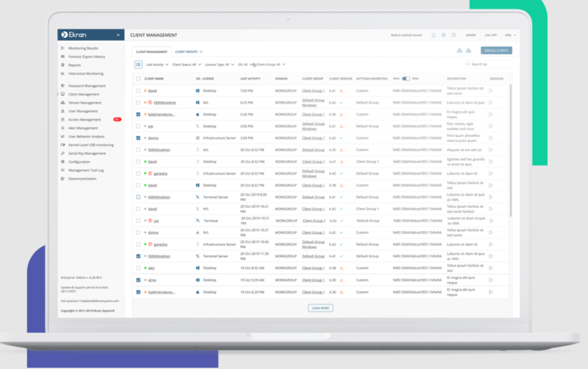Click the first cloud icon beside Install Clients
Screen dimensions: 588x369
tap(459, 51)
